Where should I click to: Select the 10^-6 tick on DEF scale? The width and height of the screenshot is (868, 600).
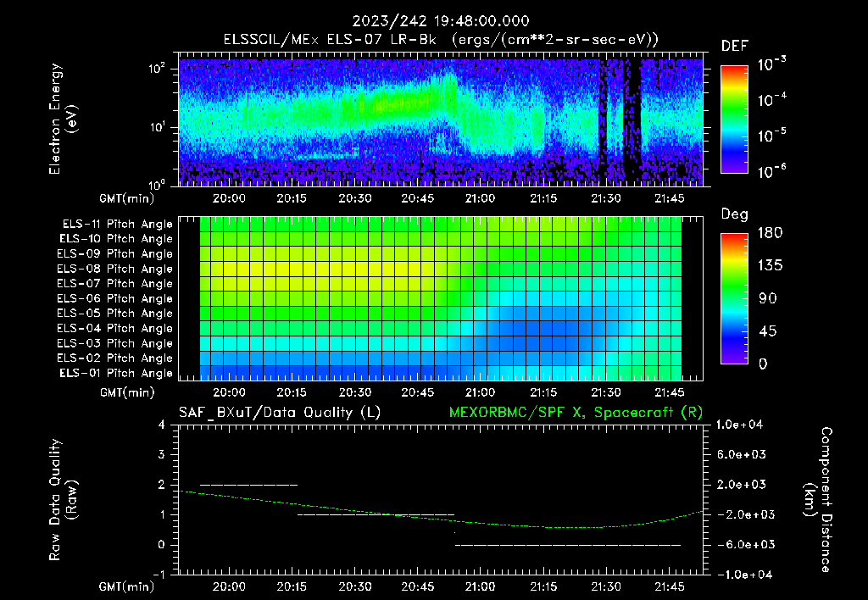771,171
